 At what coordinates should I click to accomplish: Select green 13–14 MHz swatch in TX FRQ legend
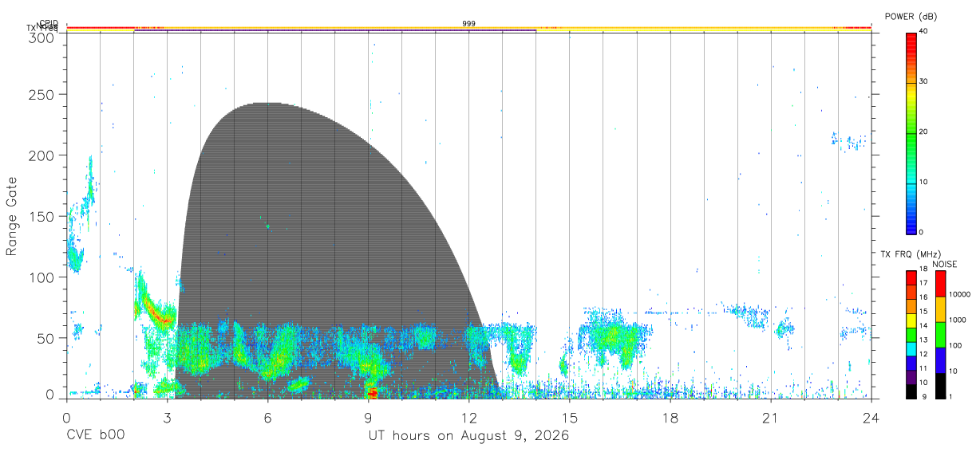(911, 334)
